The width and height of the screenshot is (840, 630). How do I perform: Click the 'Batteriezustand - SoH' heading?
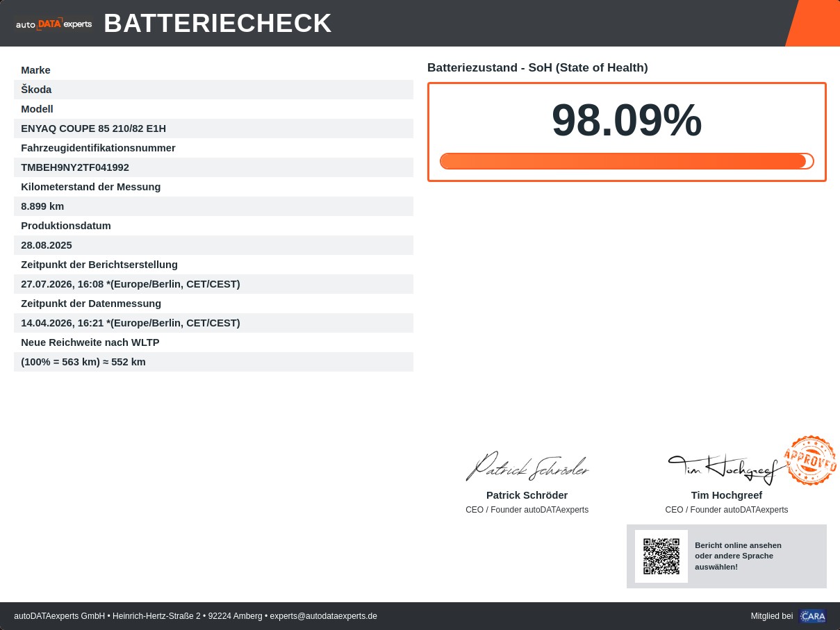(x=538, y=67)
